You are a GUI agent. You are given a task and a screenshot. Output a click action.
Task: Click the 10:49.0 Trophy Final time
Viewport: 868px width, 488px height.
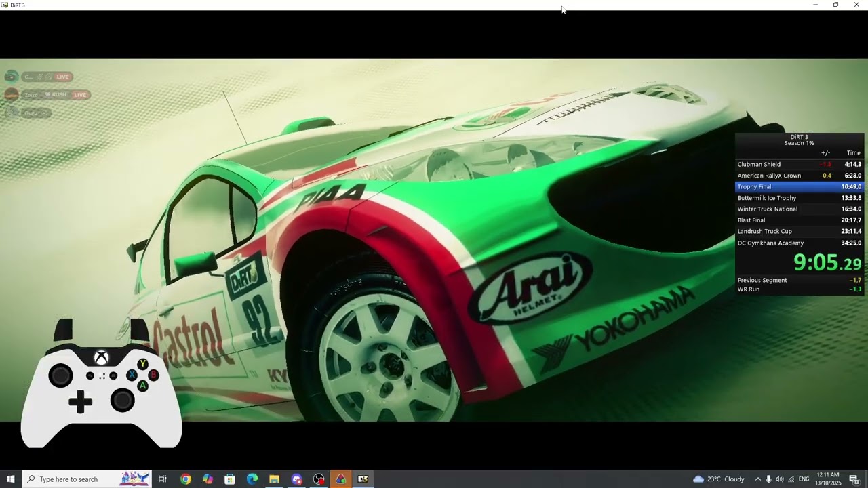[851, 186]
